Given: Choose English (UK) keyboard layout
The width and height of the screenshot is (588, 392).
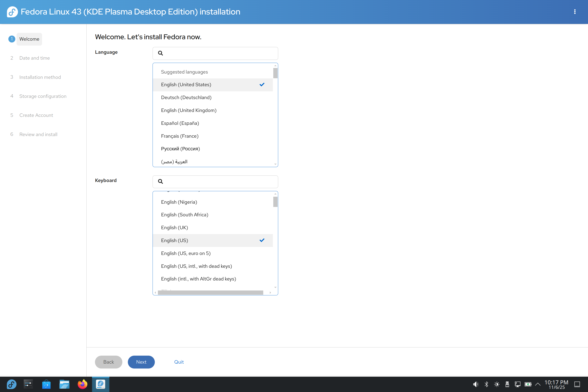Looking at the screenshot, I should (174, 228).
